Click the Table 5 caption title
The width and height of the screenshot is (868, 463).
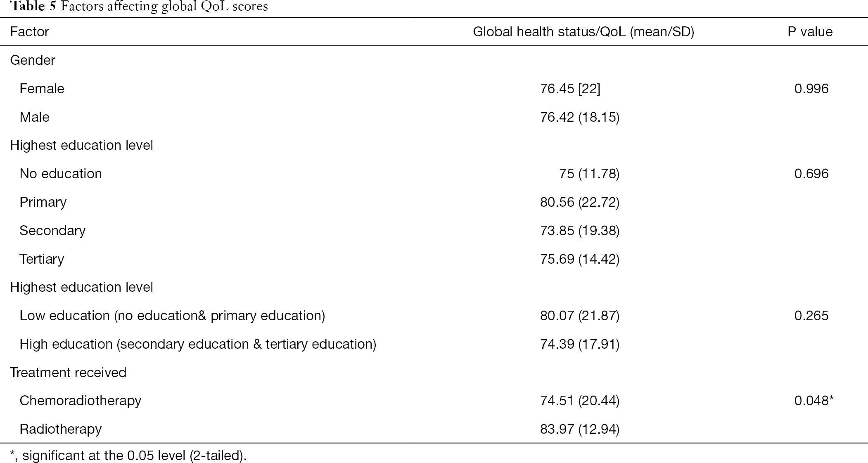[x=139, y=7]
